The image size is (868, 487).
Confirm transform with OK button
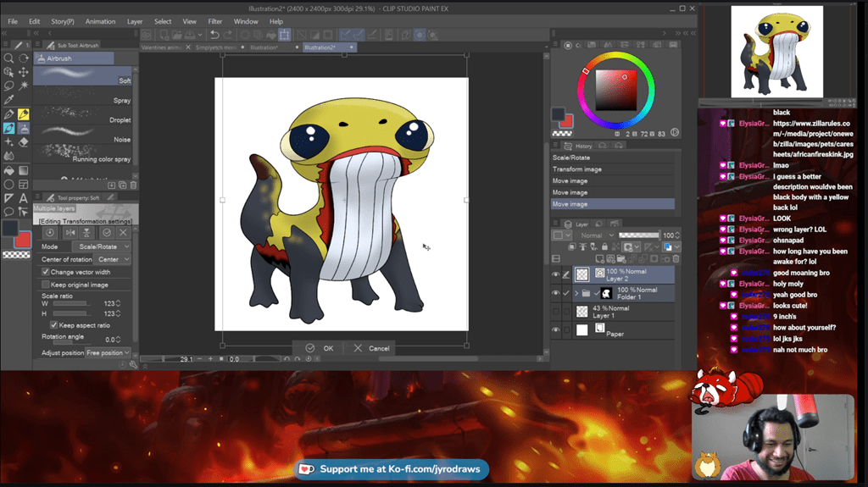(320, 348)
